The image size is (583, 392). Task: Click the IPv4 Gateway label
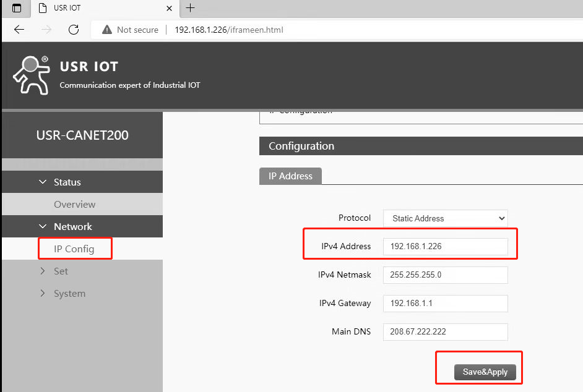[345, 303]
